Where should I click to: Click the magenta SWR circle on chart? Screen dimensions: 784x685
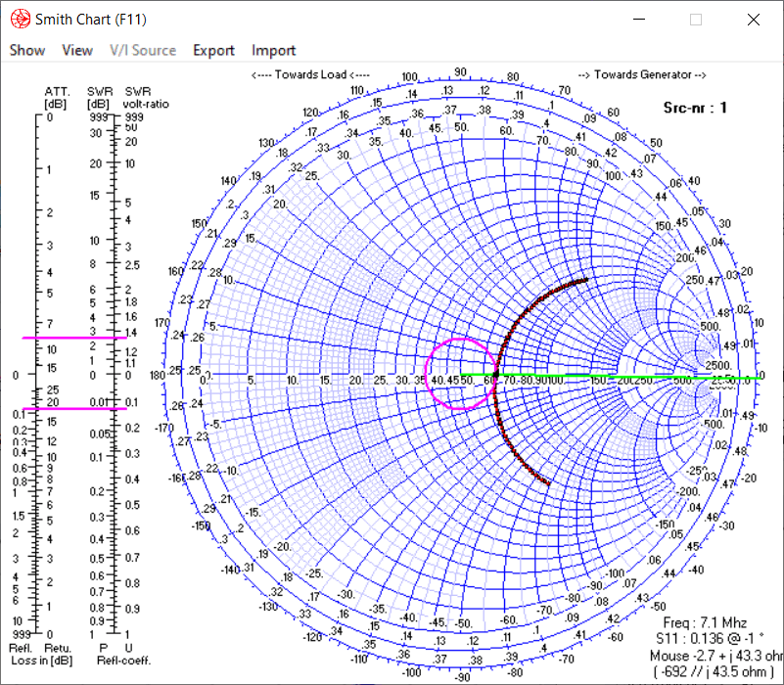[428, 374]
